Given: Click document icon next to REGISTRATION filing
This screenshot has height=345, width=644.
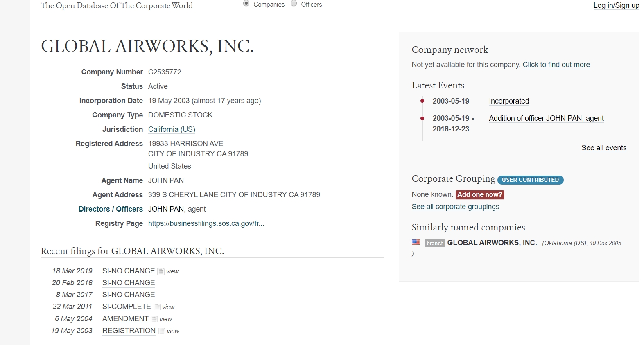Looking at the screenshot, I should (x=162, y=331).
